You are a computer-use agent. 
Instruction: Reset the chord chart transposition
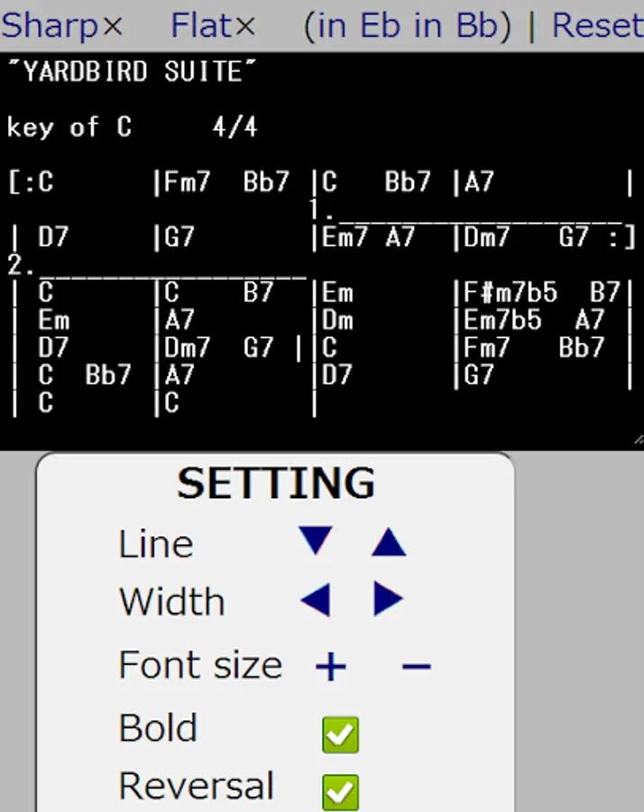pos(598,25)
